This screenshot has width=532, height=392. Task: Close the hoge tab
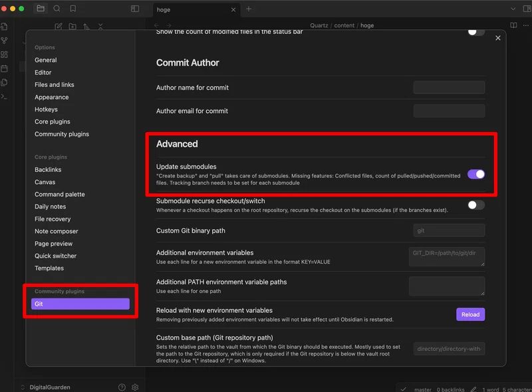tap(233, 10)
